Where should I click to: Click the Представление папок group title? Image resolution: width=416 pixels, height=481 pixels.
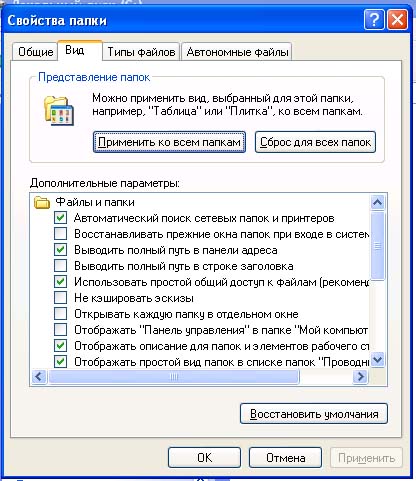tap(94, 77)
